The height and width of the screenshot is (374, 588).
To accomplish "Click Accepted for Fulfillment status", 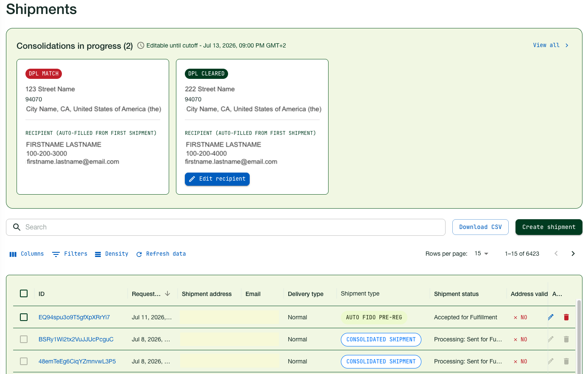I will (x=465, y=317).
